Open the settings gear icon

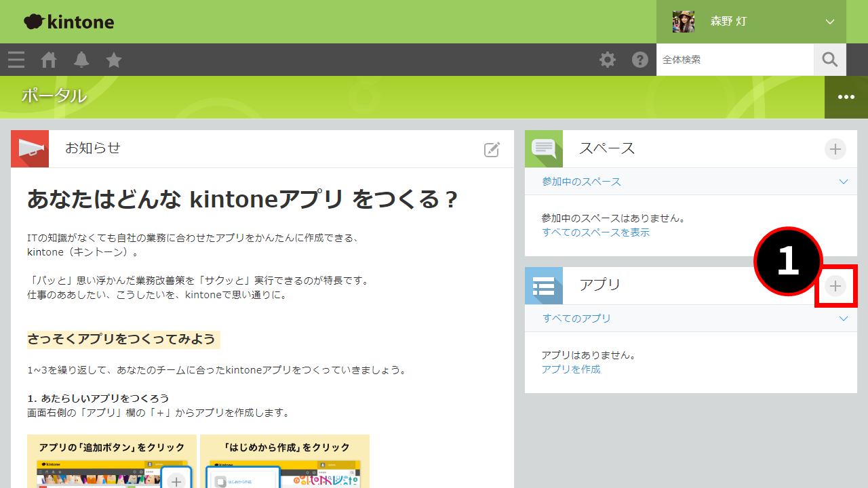[608, 60]
